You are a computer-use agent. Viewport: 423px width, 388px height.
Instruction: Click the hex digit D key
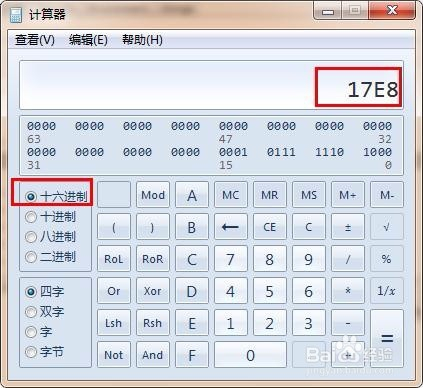pos(192,291)
